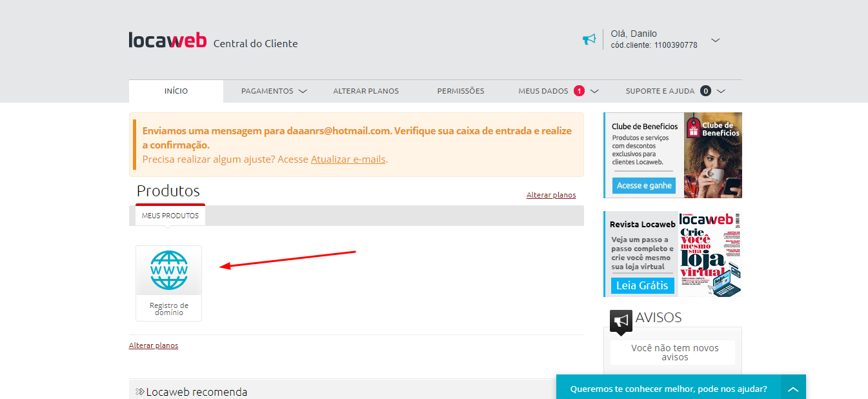Click the Locaweb recomenda arrows icon
Screen dimensions: 868x399
(140, 392)
